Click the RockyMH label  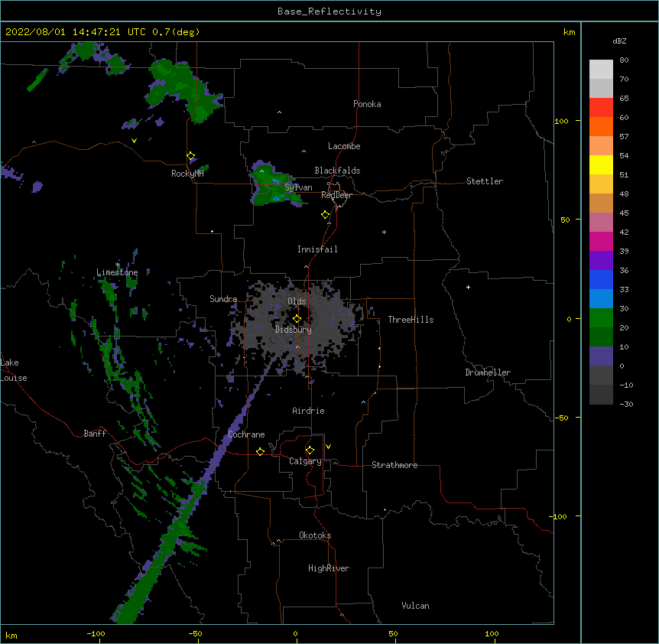click(187, 174)
